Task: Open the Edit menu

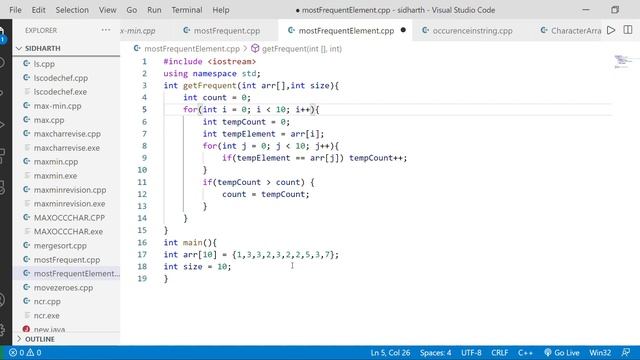Action: 38,10
